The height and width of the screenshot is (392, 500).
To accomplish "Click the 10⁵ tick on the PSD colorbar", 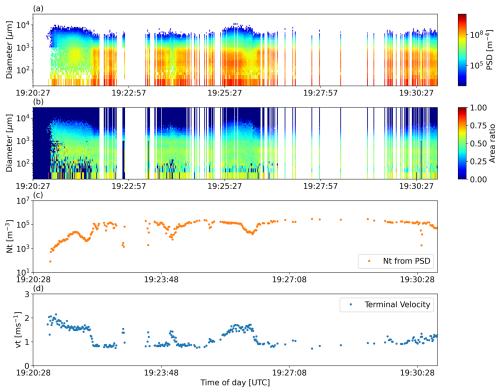I will coord(476,65).
